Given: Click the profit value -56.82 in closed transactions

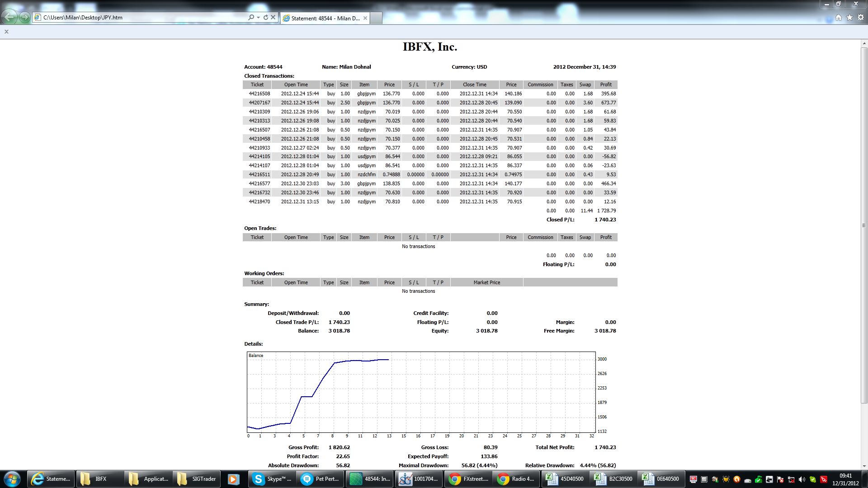Looking at the screenshot, I should coord(609,157).
